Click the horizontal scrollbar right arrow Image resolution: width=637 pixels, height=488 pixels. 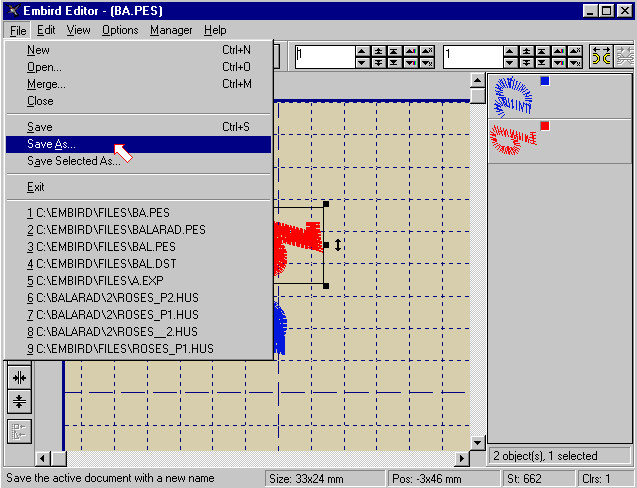tap(462, 459)
